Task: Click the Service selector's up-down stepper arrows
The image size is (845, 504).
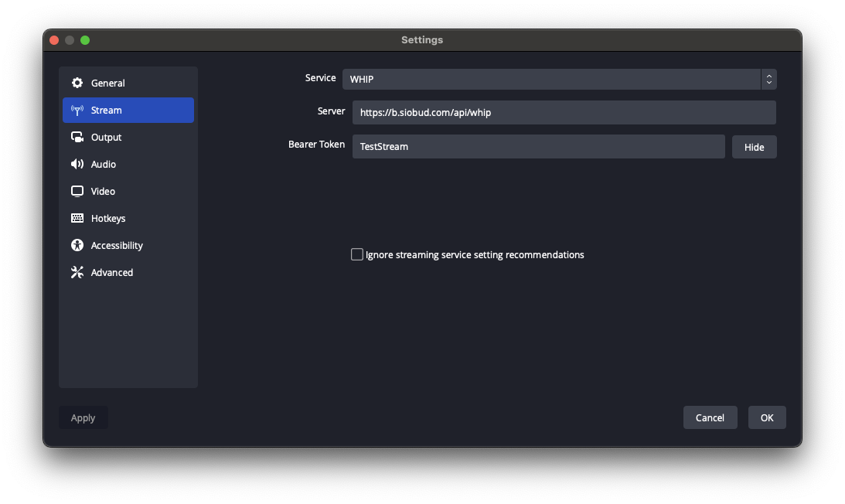Action: point(768,79)
